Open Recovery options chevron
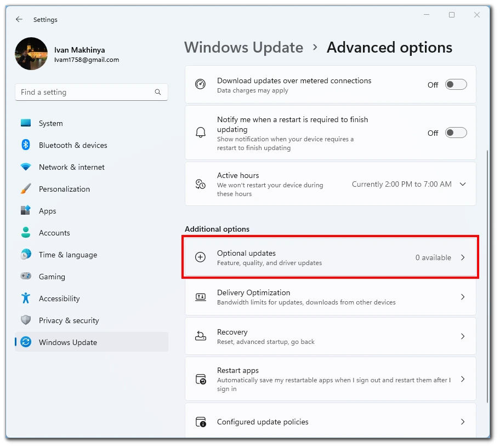Viewport: 500px width, 448px height. pos(463,336)
